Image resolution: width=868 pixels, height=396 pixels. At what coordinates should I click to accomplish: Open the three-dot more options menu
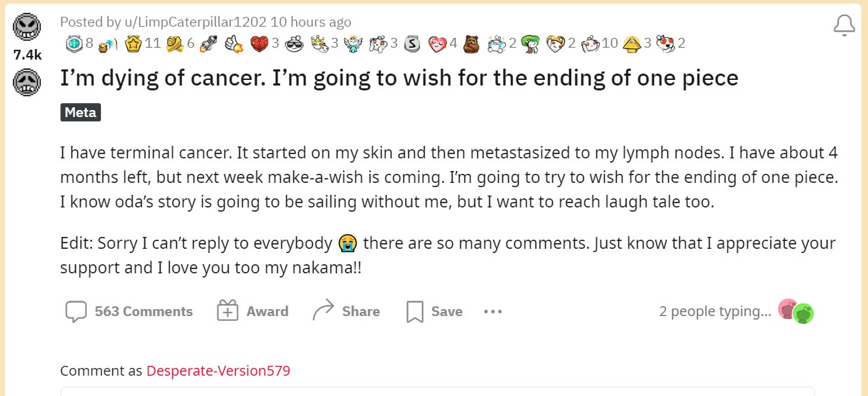(493, 311)
